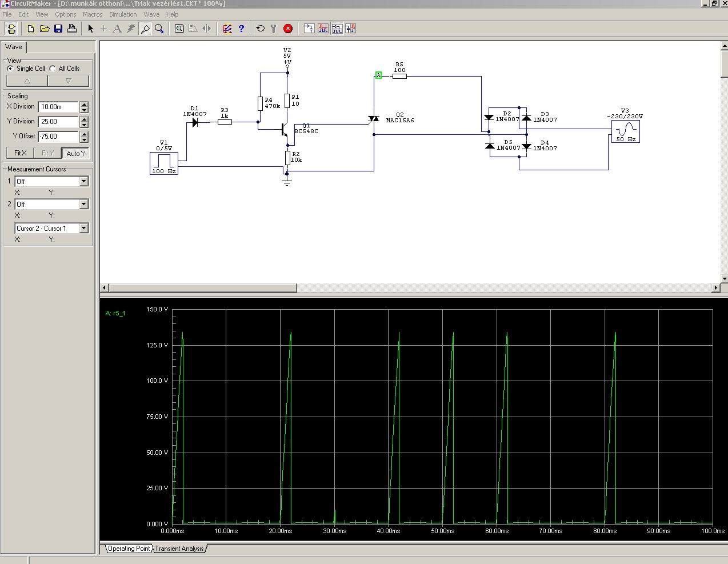Click the Mirror icon
Image resolution: width=728 pixels, height=564 pixels.
pos(206,29)
